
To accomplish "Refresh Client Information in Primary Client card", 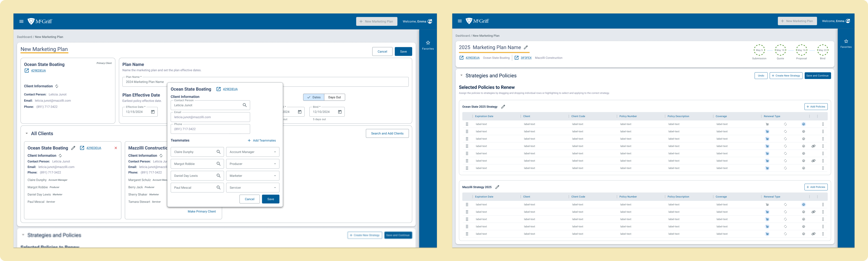I will coord(57,86).
